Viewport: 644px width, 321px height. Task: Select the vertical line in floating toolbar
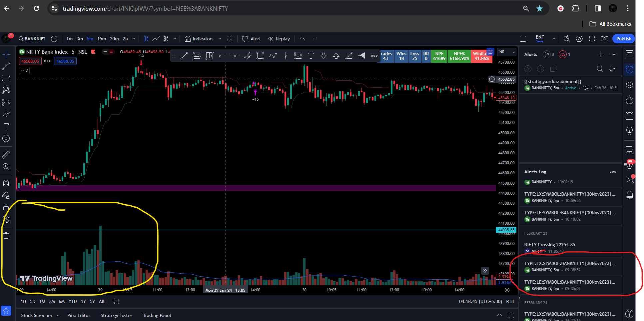tap(286, 56)
